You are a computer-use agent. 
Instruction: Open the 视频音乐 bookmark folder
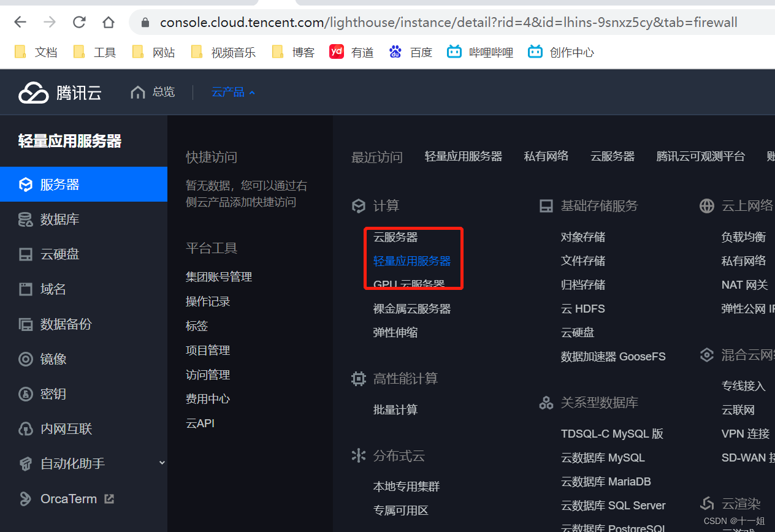click(x=224, y=52)
